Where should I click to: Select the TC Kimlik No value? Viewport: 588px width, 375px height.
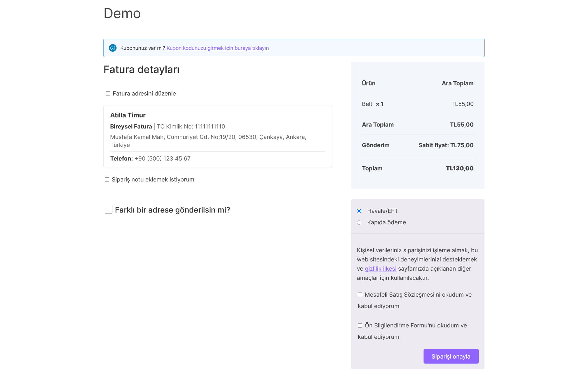pos(210,127)
